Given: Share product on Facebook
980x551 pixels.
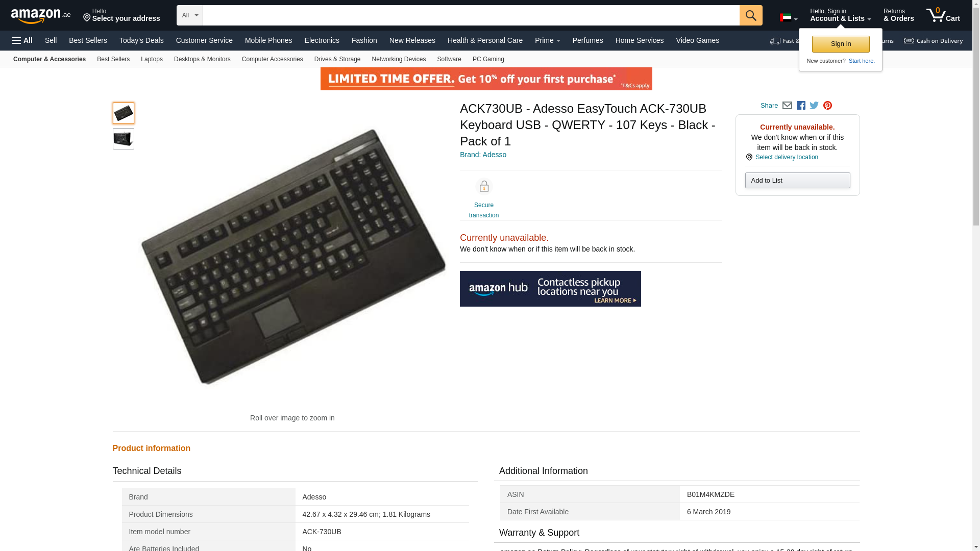Looking at the screenshot, I should [801, 106].
